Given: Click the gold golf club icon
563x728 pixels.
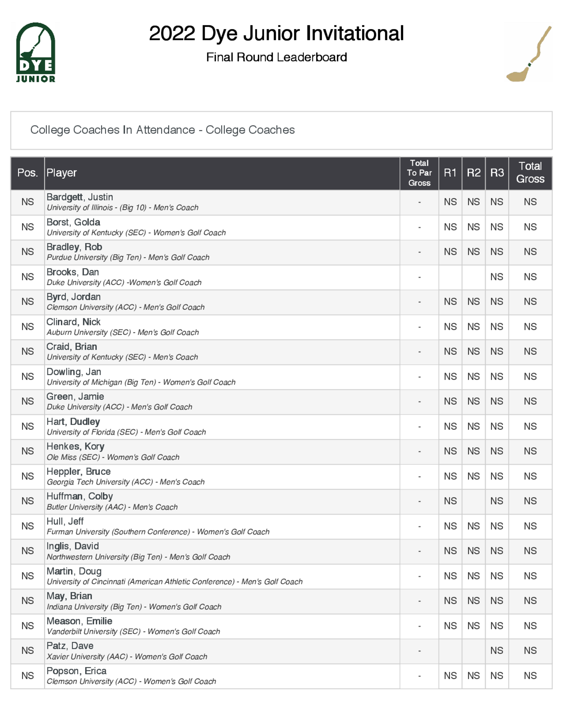Looking at the screenshot, I should pos(528,54).
